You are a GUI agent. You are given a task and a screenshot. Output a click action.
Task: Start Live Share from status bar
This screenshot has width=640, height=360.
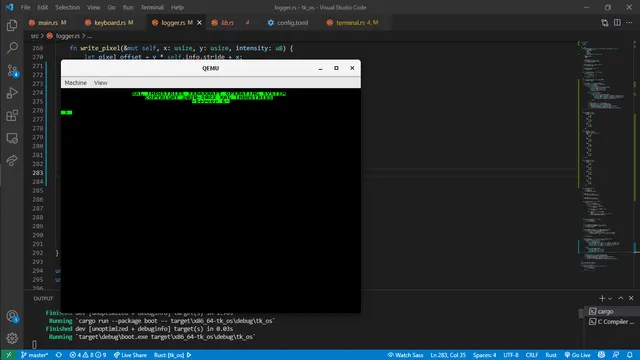[x=130, y=355]
